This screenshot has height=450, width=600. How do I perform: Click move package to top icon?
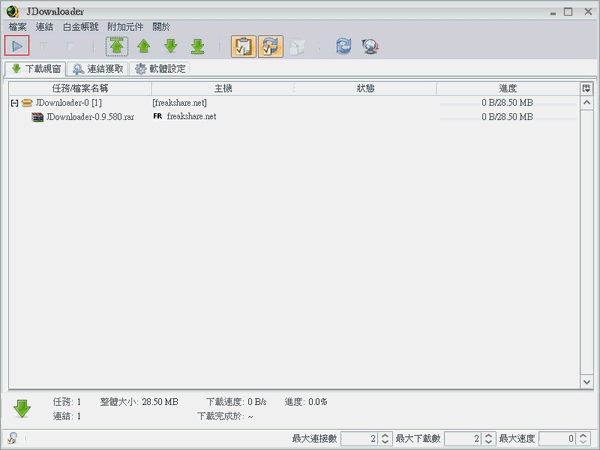[117, 46]
